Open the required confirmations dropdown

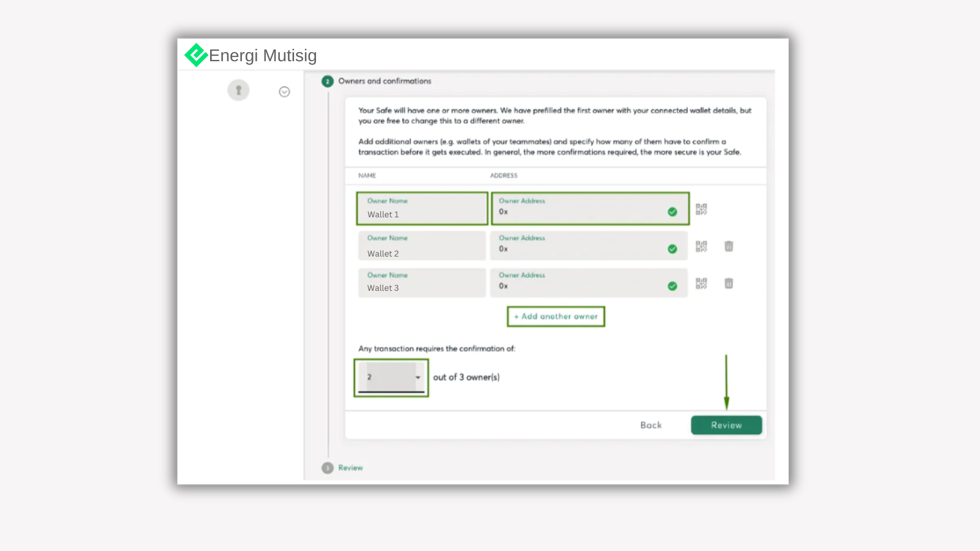click(x=391, y=377)
